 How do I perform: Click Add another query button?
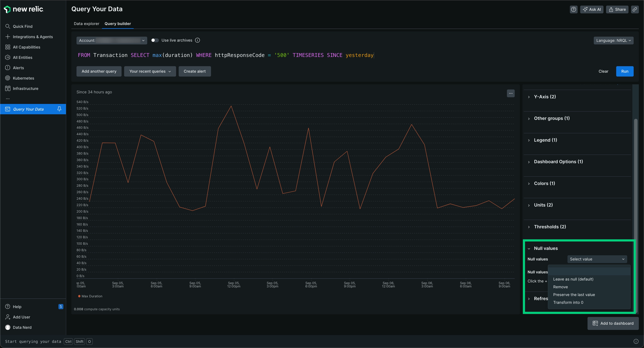(x=99, y=71)
